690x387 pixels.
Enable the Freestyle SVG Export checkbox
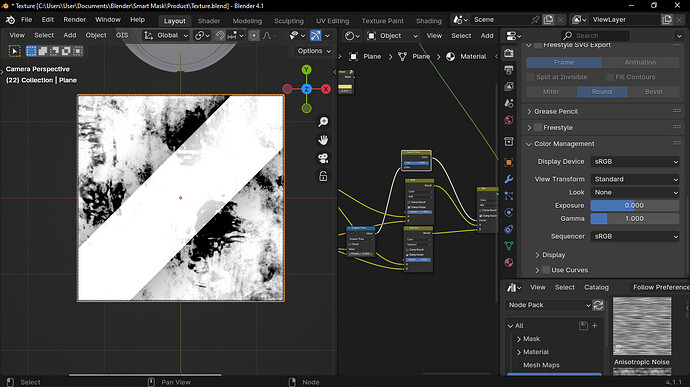(x=538, y=45)
